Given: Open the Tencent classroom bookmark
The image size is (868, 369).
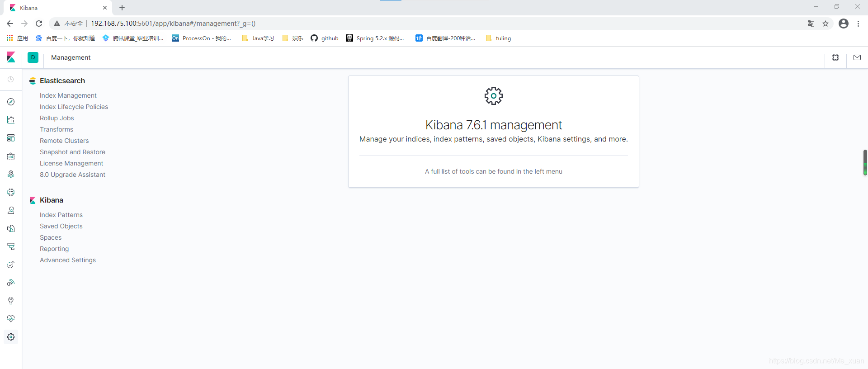Looking at the screenshot, I should pyautogui.click(x=133, y=38).
